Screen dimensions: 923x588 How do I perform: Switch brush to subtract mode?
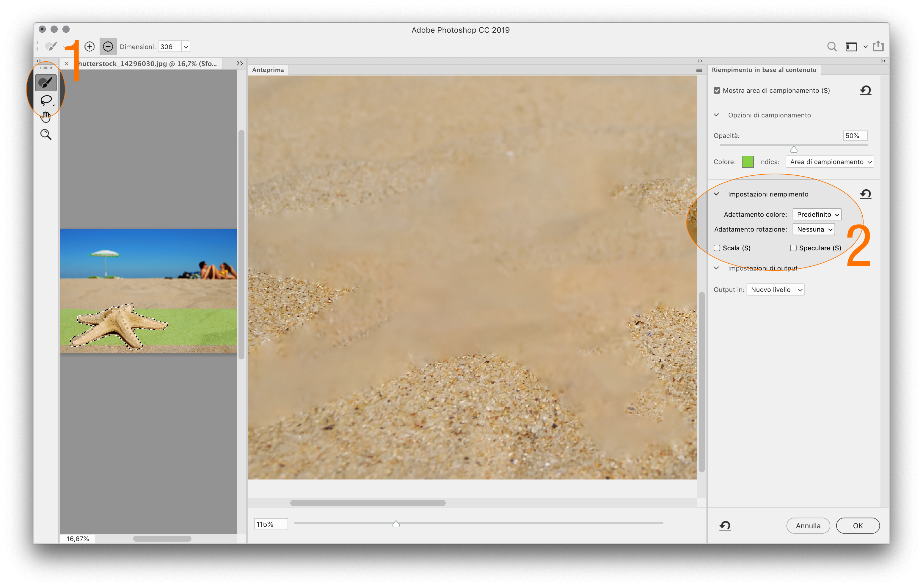108,47
